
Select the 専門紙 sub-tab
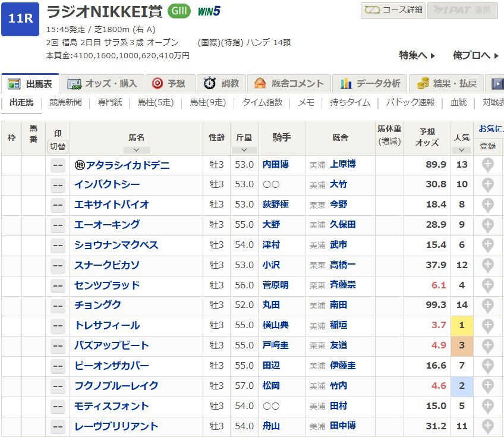click(x=109, y=103)
